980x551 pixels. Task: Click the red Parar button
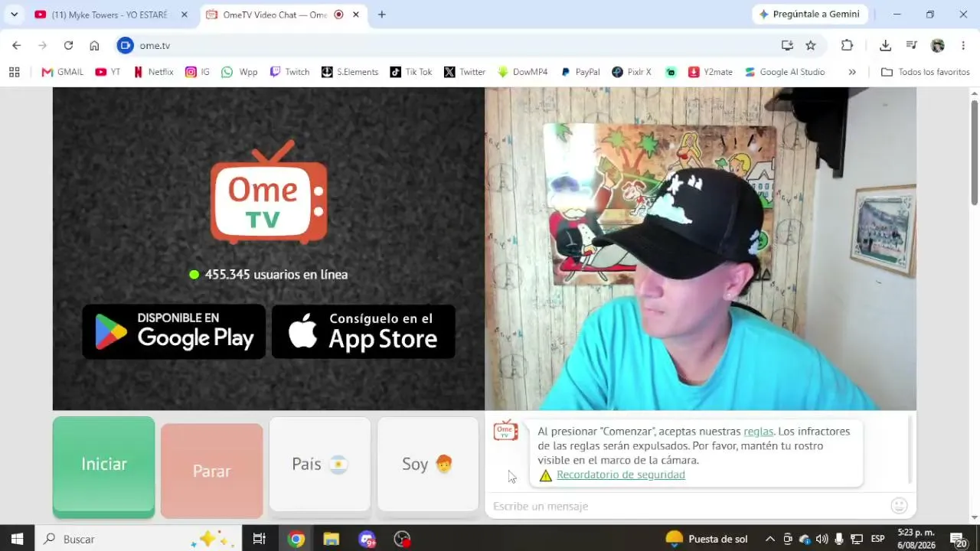(212, 471)
